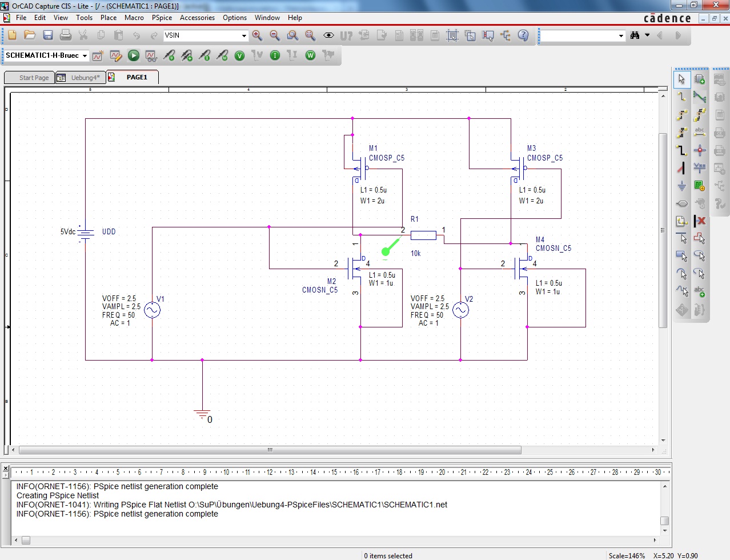
Task: Select Place Ground tool
Action: (x=682, y=186)
